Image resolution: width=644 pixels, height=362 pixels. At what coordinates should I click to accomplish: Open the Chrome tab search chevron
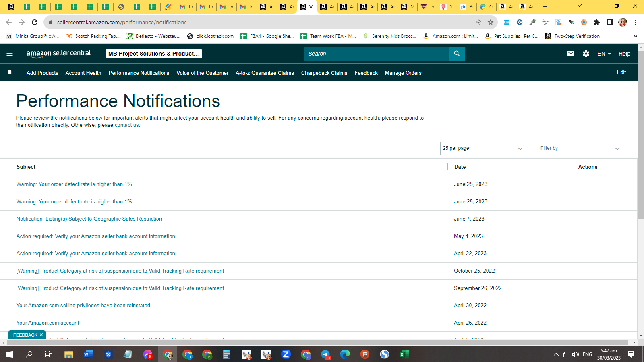(580, 6)
